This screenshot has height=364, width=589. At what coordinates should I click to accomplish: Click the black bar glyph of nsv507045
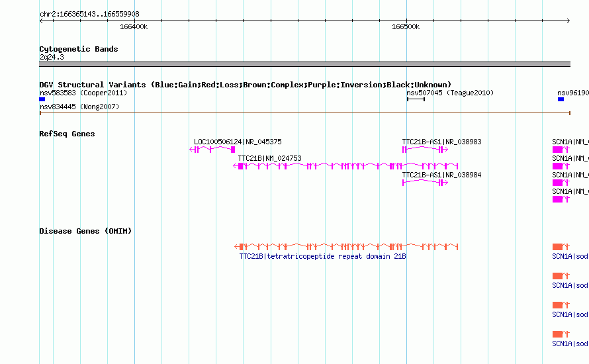point(416,99)
